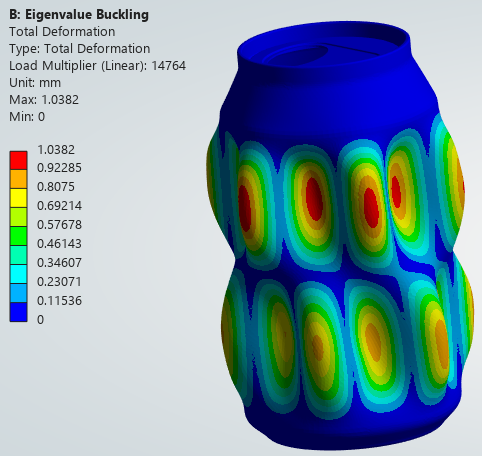Image resolution: width=482 pixels, height=456 pixels.
Task: Click the light blue legend color band
Action: pyautogui.click(x=18, y=293)
